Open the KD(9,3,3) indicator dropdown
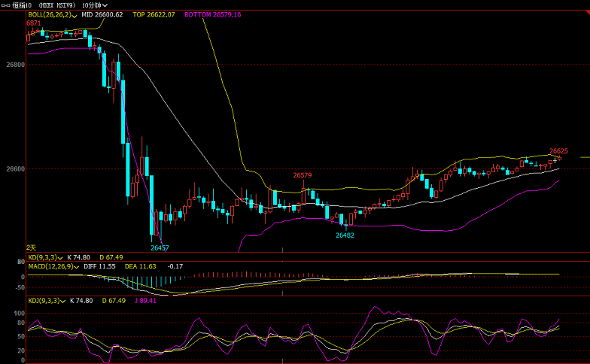 click(x=61, y=257)
